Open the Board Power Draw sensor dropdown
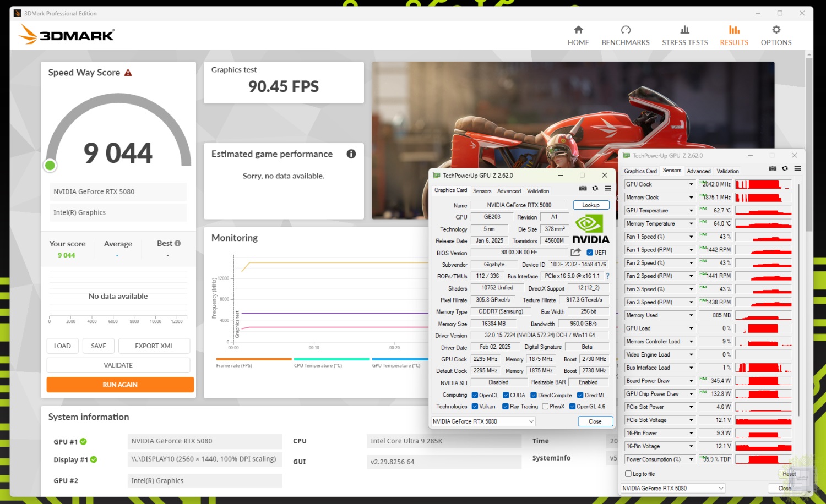Image resolution: width=826 pixels, height=504 pixels. 691,381
